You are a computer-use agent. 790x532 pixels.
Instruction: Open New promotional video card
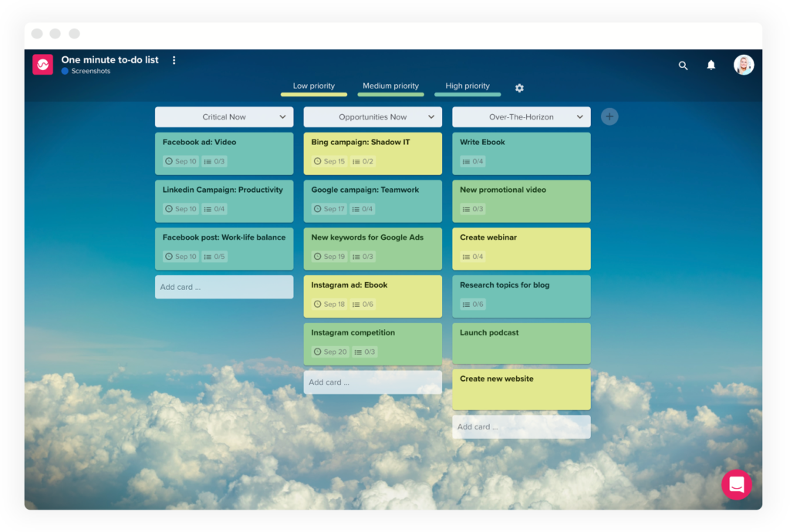point(522,200)
